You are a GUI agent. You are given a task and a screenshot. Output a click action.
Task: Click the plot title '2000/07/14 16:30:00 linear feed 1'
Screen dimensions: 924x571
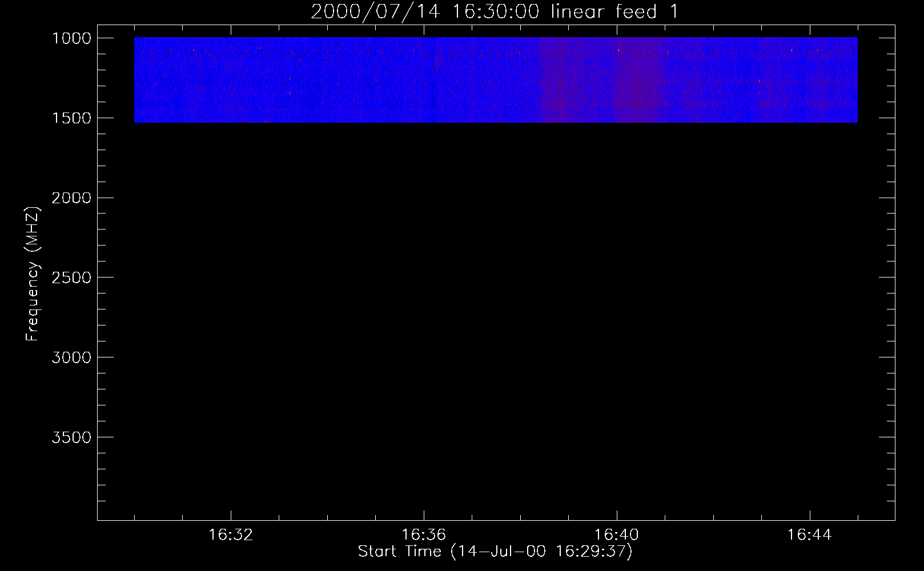495,11
